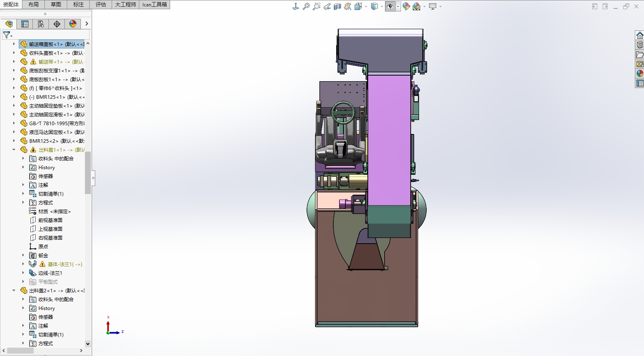Collapse the 出料盖2<1> tree node
Screen dimensions: 644x356
(14, 290)
